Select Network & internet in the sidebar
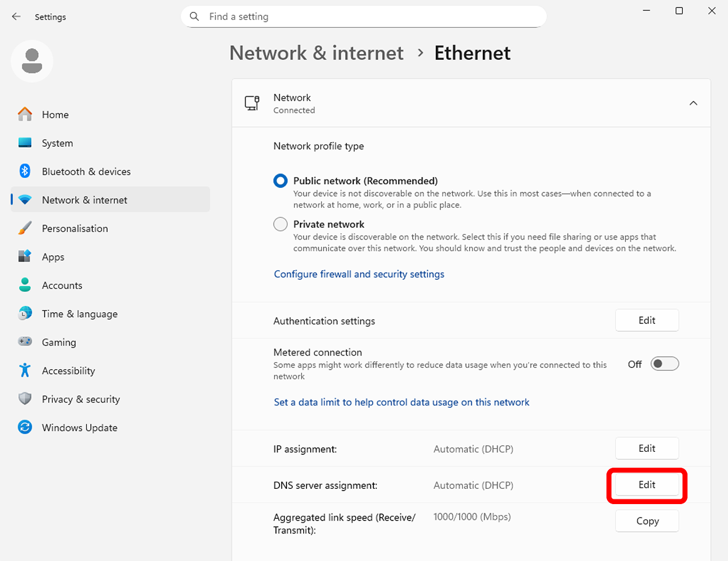 coord(84,200)
